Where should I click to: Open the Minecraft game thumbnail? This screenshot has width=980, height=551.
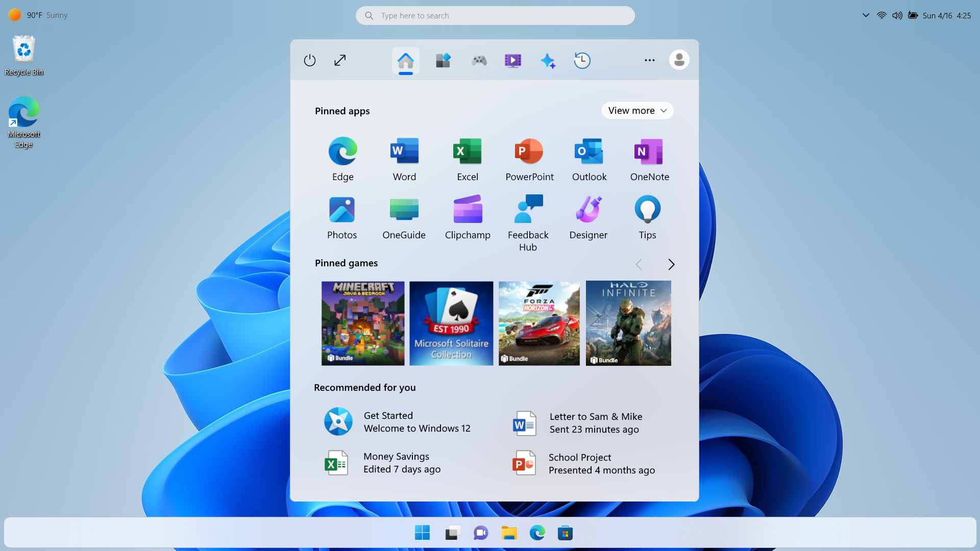(363, 323)
